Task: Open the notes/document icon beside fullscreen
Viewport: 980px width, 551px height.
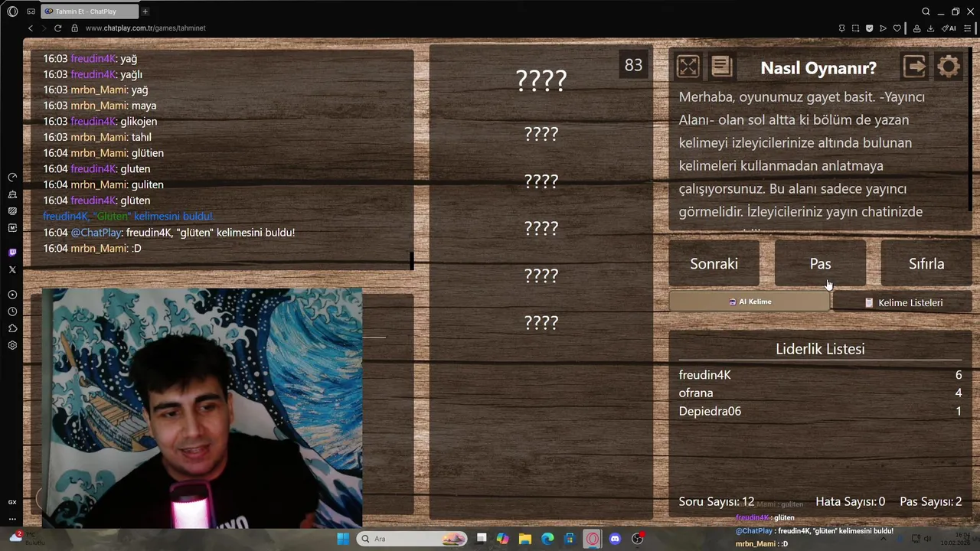Action: tap(721, 67)
